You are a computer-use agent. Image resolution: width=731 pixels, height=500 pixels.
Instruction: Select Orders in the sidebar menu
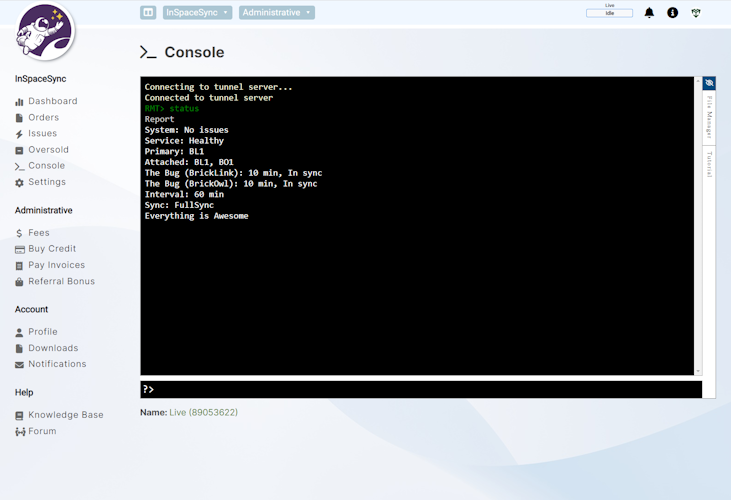[43, 118]
